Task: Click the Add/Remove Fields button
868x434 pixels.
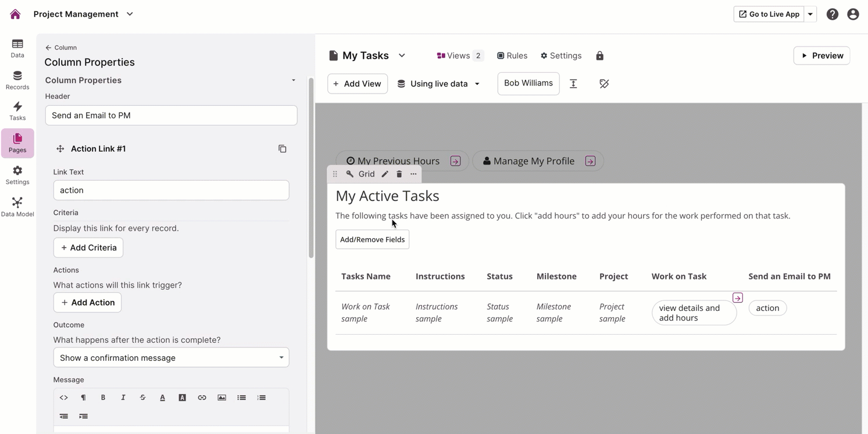Action: (x=372, y=239)
